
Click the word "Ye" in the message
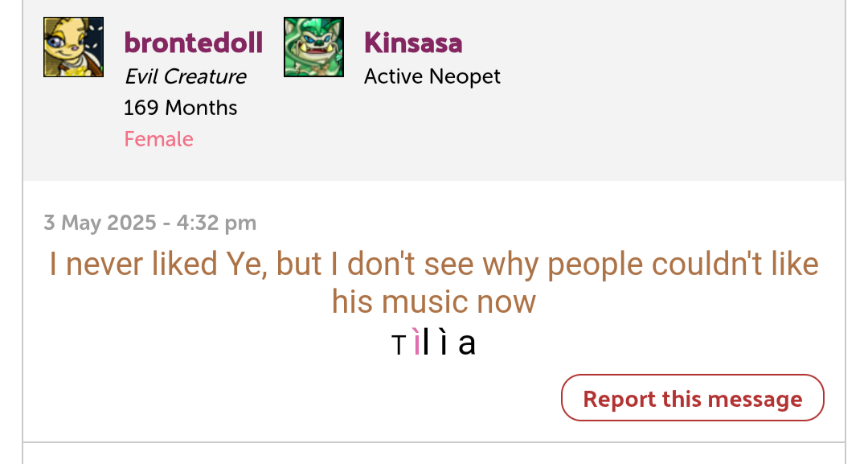(x=242, y=264)
